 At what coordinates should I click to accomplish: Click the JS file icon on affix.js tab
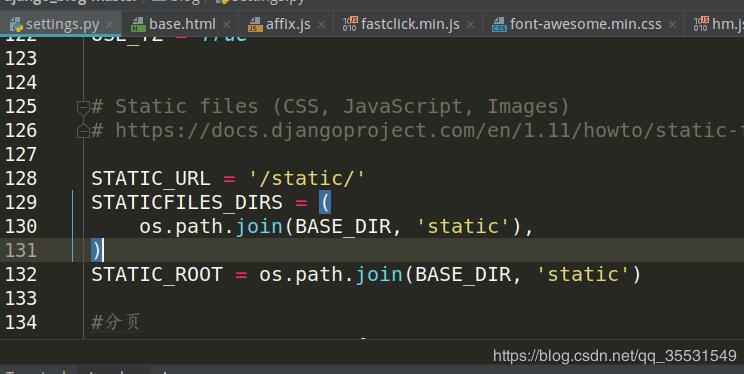coord(255,24)
